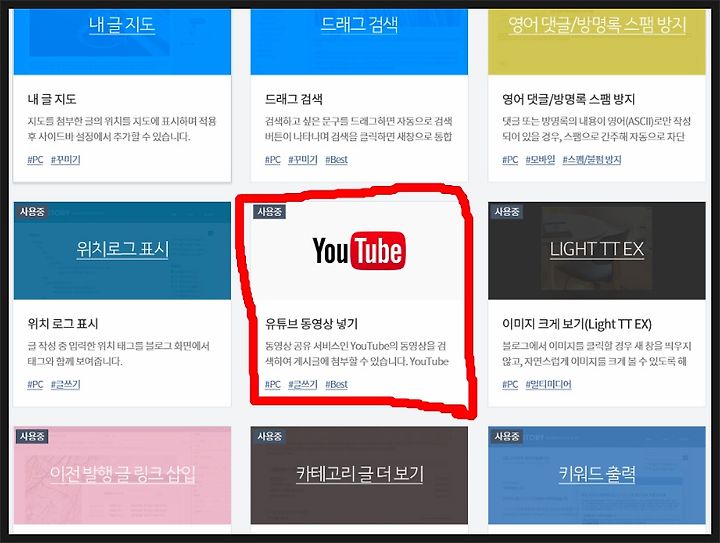720x543 pixels.
Task: Click the YouTube logo thumbnail
Action: 359,251
